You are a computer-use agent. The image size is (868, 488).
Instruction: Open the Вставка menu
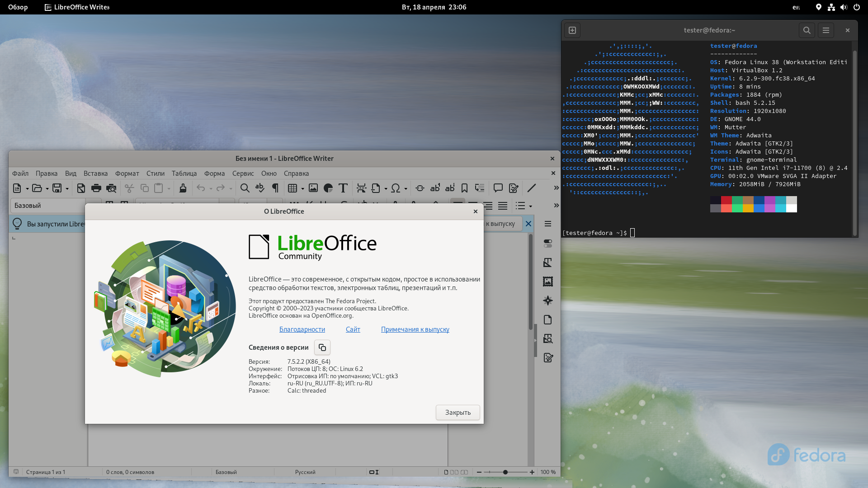coord(95,174)
